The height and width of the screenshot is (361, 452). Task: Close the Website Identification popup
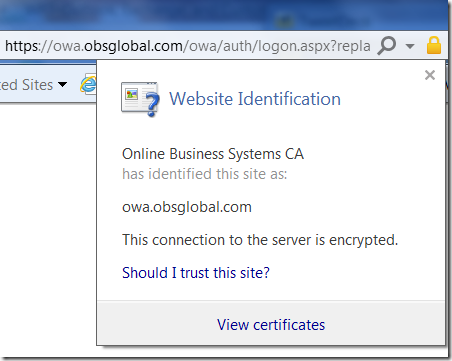tap(430, 75)
